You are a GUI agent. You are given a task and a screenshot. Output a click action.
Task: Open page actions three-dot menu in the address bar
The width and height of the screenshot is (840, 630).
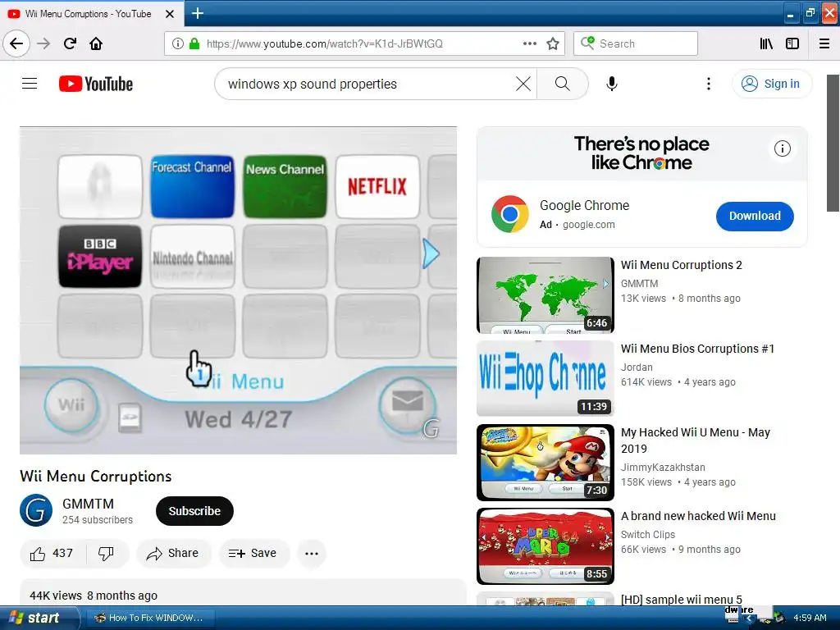pyautogui.click(x=530, y=43)
